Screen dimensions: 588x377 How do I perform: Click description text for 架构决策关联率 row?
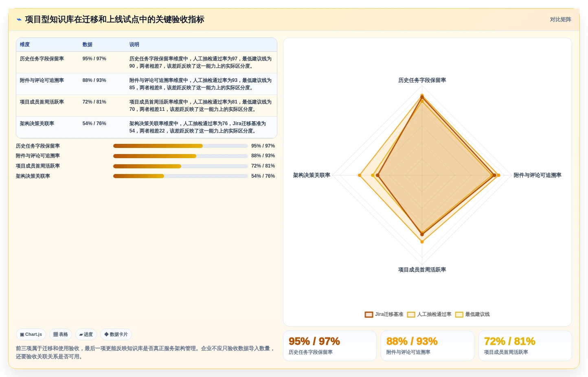click(197, 127)
